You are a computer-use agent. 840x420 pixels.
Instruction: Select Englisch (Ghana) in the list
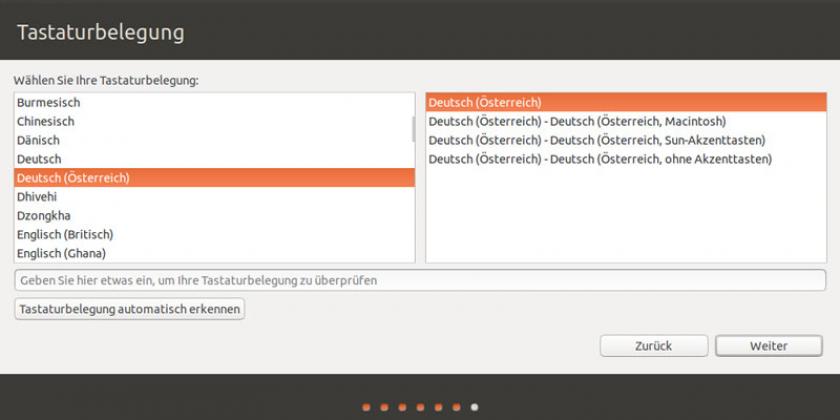61,253
